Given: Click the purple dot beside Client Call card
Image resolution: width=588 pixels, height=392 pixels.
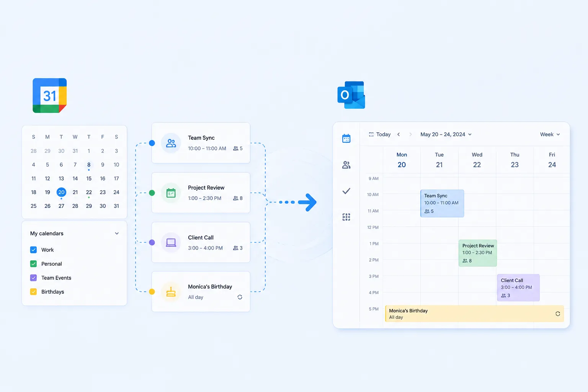Looking at the screenshot, I should 152,242.
